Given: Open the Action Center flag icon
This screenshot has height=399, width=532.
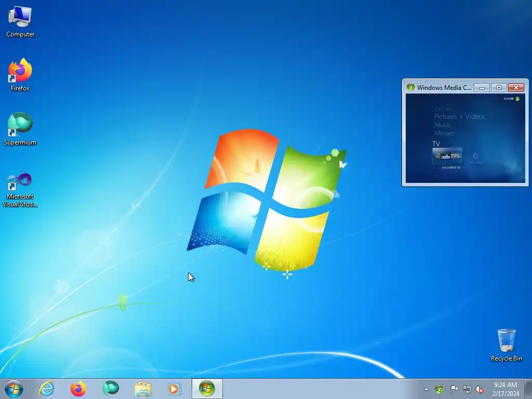Looking at the screenshot, I should (x=454, y=389).
